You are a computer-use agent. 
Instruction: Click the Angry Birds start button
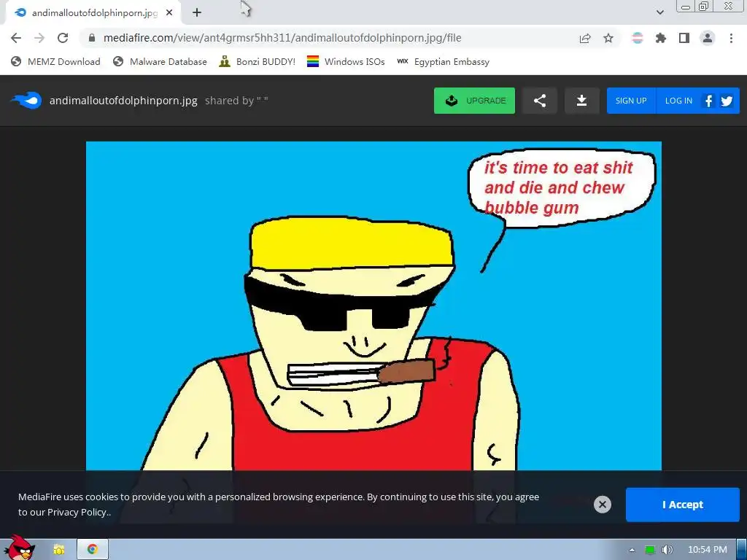point(18,548)
